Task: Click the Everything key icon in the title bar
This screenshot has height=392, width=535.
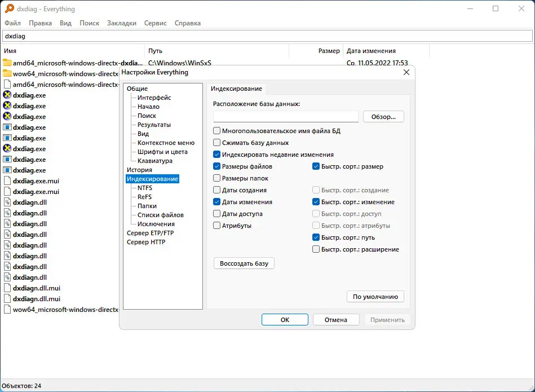Action: 9,8
